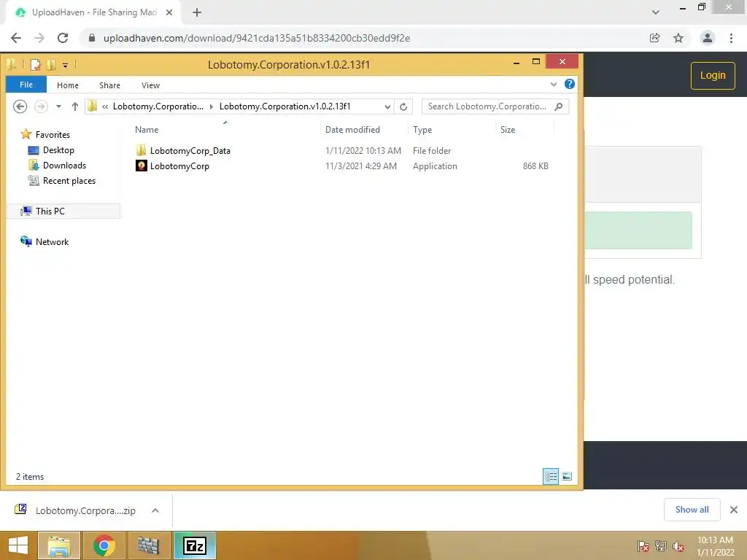Click the Explorer forward navigation arrow
Screen dimensions: 747x560
[x=41, y=106]
